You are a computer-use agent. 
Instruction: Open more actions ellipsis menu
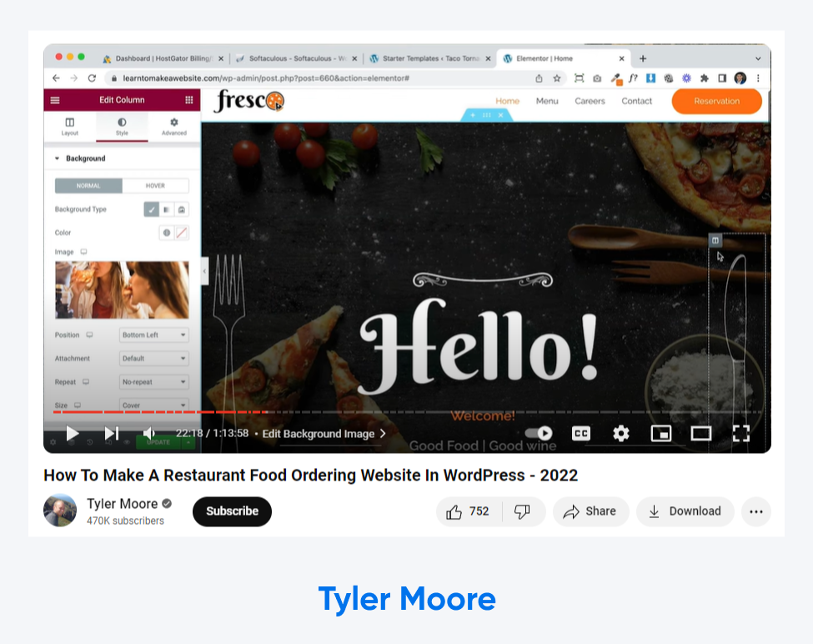tap(755, 511)
